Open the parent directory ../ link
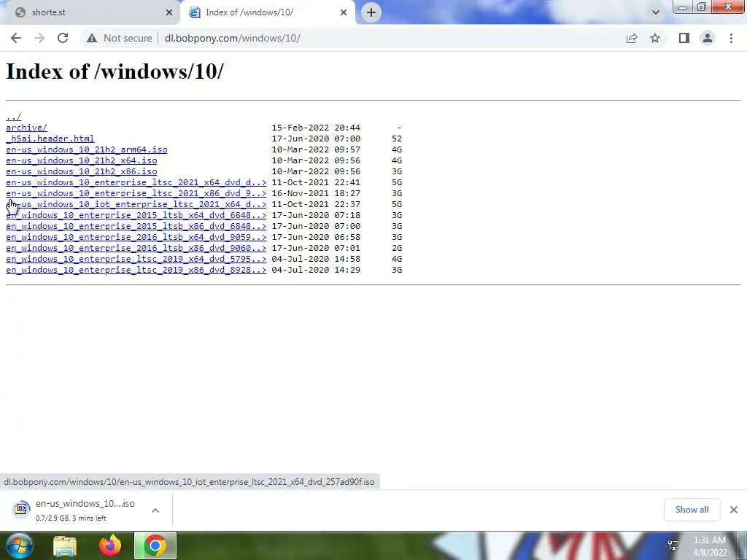The image size is (747, 560). (x=13, y=117)
